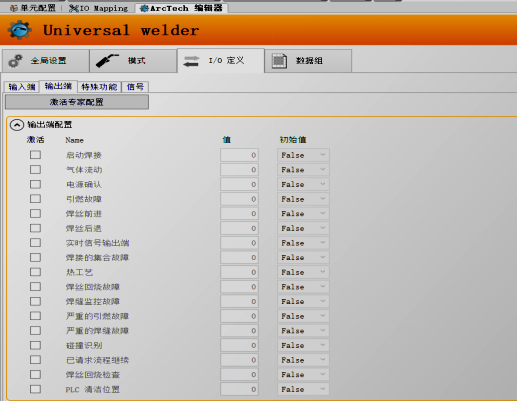
Task: Select the 信号 tab
Action: pos(135,87)
